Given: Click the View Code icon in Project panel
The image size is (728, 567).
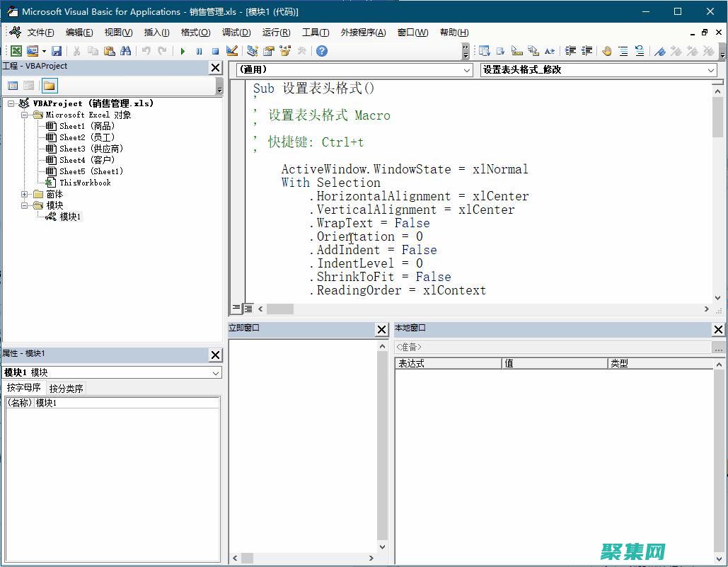Looking at the screenshot, I should pos(13,85).
